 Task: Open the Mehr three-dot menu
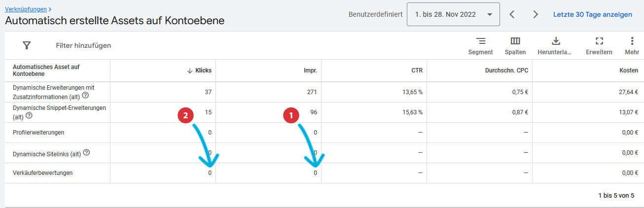(x=632, y=41)
